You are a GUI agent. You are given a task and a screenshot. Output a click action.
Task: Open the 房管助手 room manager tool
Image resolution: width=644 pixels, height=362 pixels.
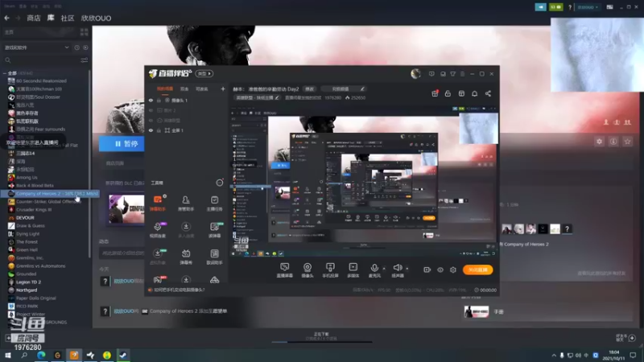click(186, 204)
